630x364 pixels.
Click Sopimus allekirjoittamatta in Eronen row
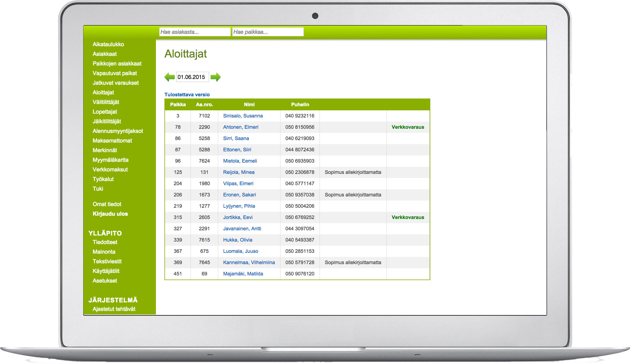coord(353,195)
